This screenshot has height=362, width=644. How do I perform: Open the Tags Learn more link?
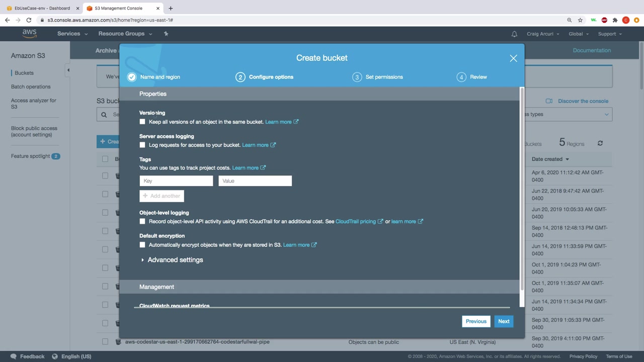click(x=249, y=168)
